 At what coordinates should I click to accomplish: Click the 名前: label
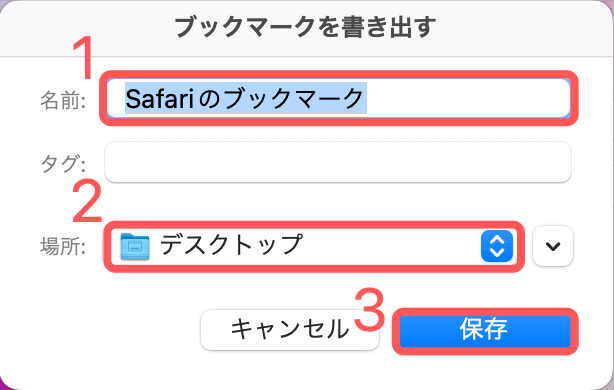63,100
